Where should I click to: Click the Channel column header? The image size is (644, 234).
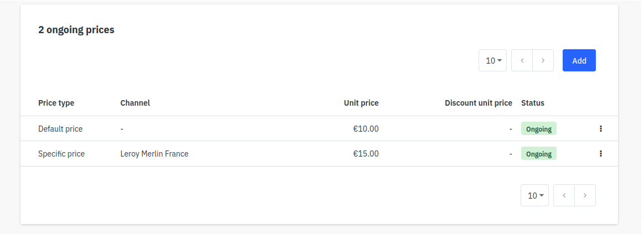click(x=135, y=103)
